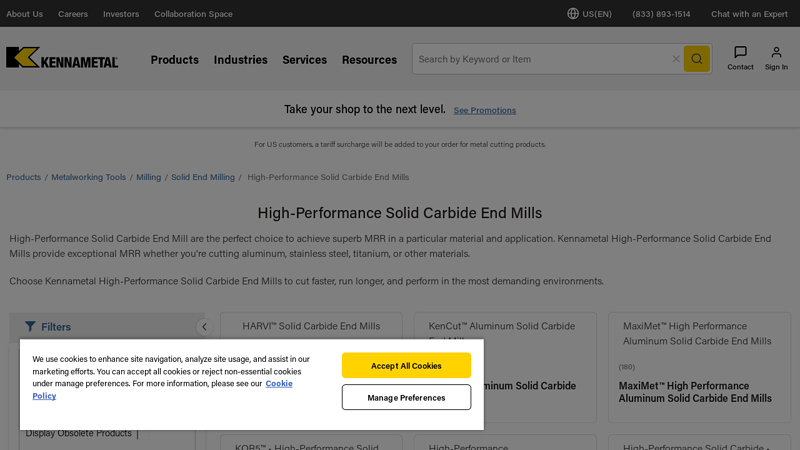
Task: Clear the search field with the X icon
Action: 676,59
